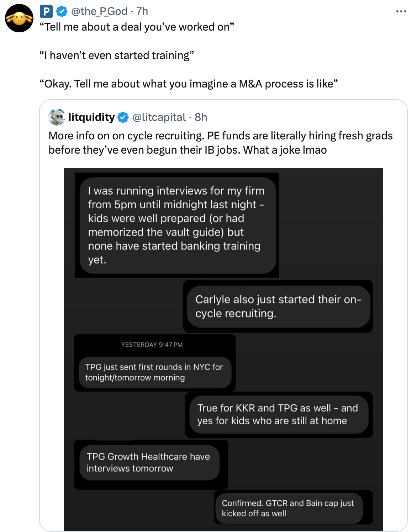This screenshot has height=532, width=412.
Task: Open the @litcapital handle
Action: 159,117
